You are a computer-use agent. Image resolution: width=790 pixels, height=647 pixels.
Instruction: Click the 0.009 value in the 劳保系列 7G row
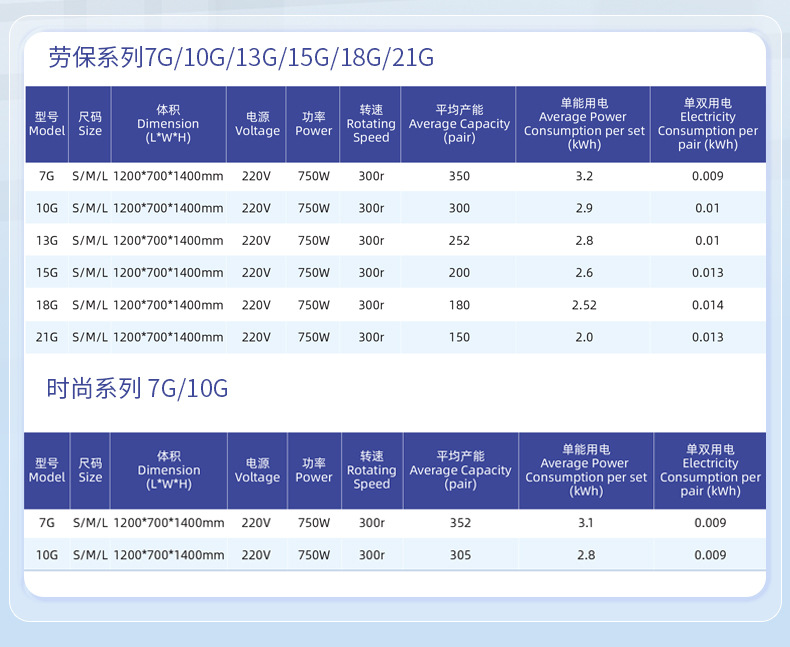pyautogui.click(x=707, y=176)
